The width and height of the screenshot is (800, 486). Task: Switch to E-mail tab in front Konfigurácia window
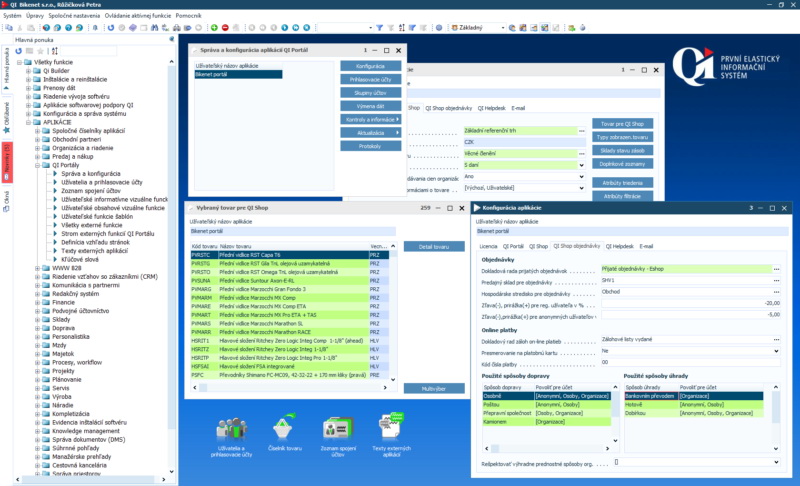[x=646, y=246]
